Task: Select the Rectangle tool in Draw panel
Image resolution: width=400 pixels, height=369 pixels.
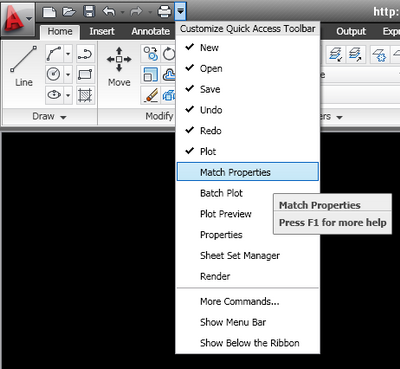Action: click(85, 74)
